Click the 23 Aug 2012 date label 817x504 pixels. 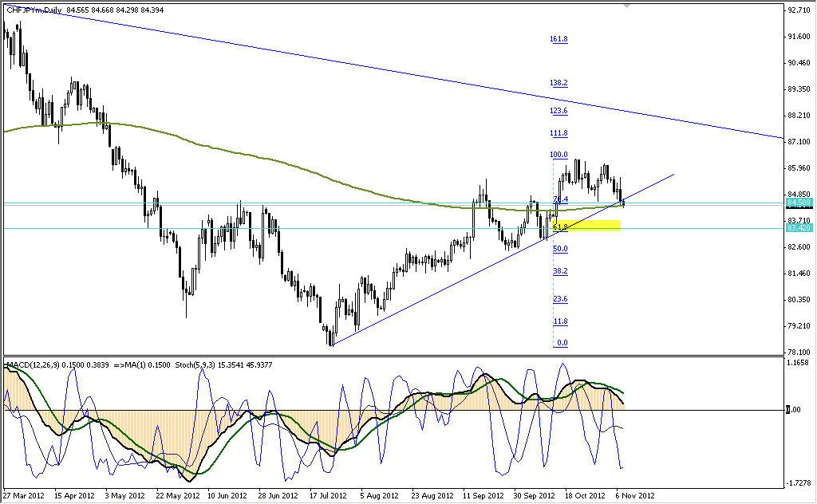(x=432, y=496)
